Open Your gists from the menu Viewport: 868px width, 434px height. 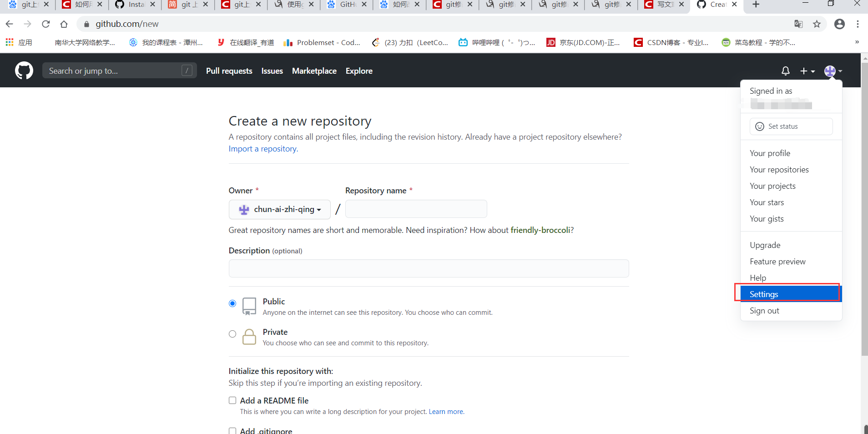[x=791, y=219]
